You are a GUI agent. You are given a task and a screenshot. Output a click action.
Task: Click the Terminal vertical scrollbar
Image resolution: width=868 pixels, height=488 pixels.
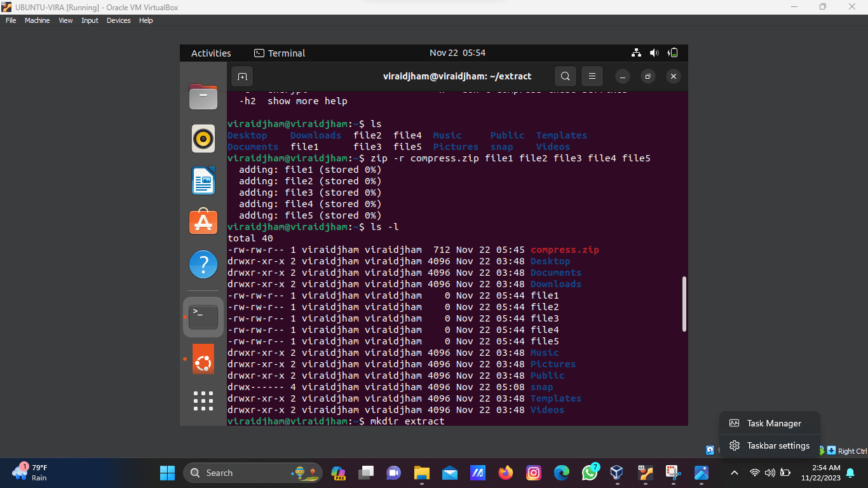pyautogui.click(x=684, y=304)
